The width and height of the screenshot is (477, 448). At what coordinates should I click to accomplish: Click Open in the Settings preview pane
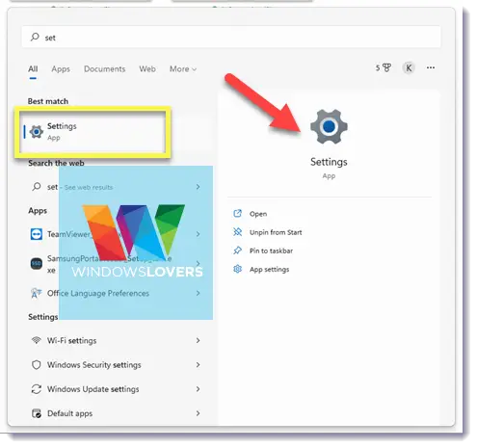(258, 214)
